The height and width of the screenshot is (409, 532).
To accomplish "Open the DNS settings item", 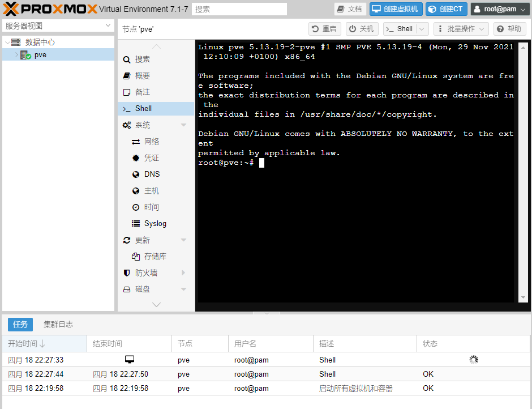I will pos(156,174).
